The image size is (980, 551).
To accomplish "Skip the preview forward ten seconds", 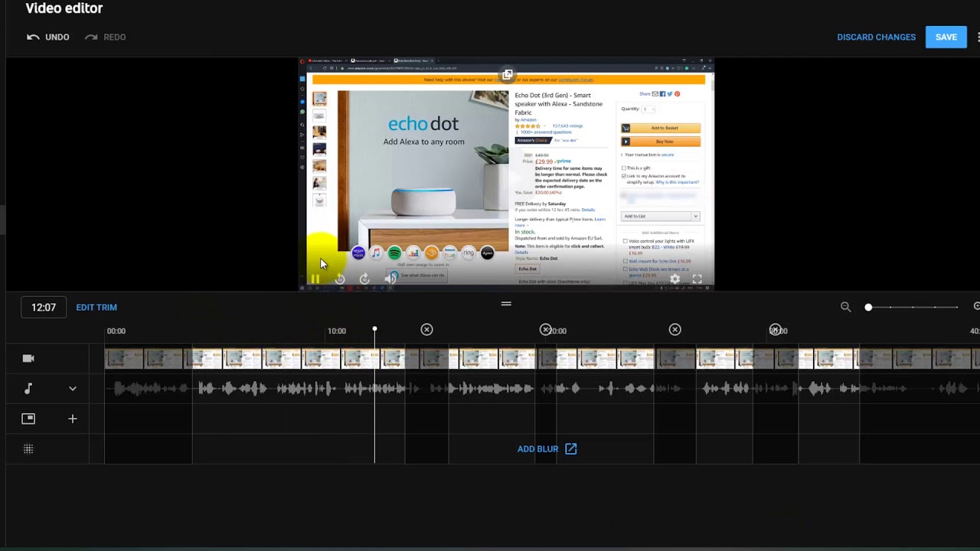I will pyautogui.click(x=364, y=279).
